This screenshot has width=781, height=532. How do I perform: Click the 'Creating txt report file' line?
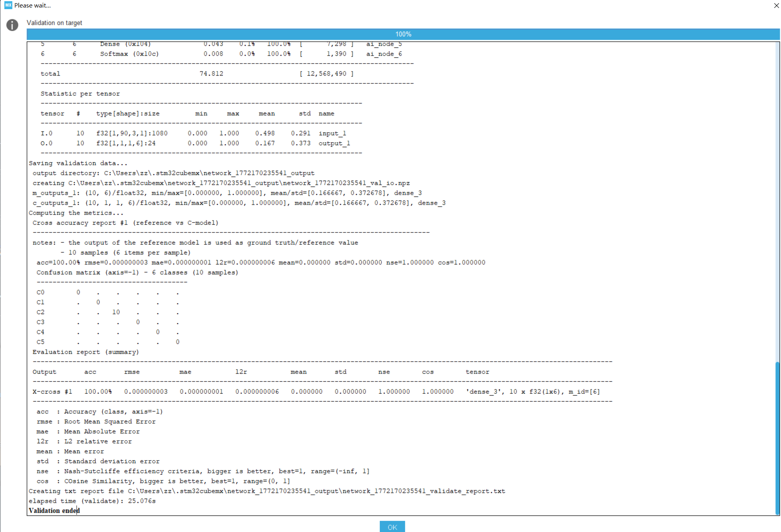click(266, 491)
